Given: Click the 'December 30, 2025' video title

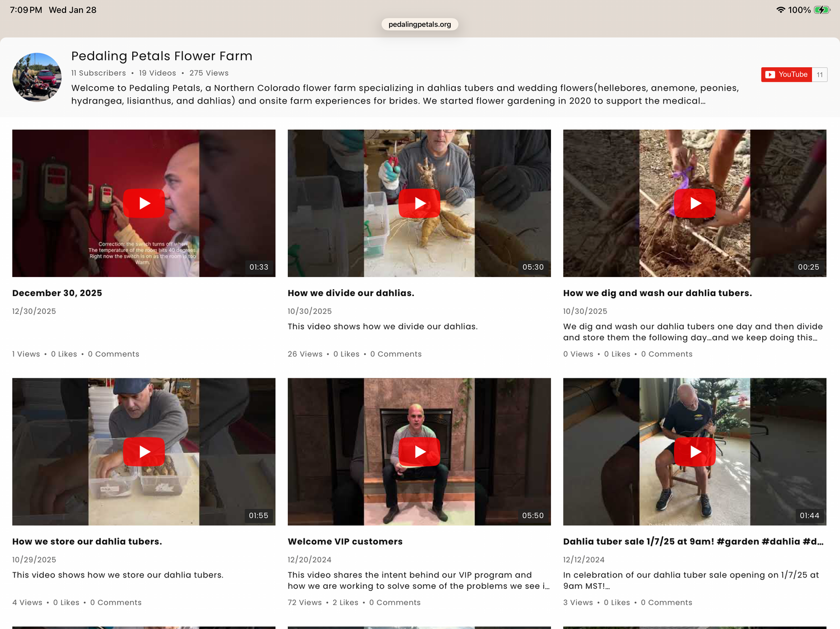Looking at the screenshot, I should [57, 293].
